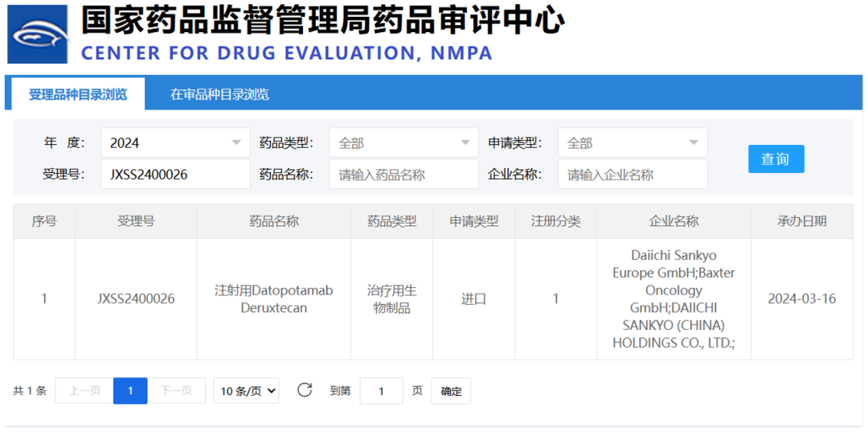Image resolution: width=868 pixels, height=432 pixels.
Task: Focus the 受理号 input field
Action: click(175, 174)
